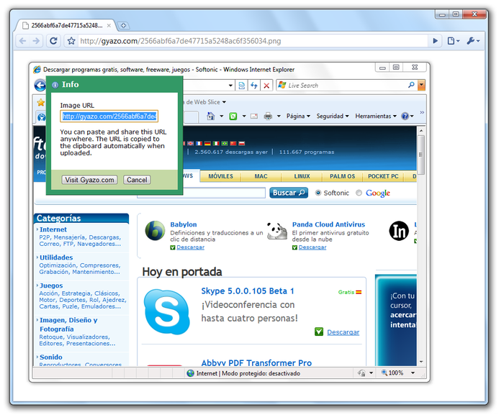Viewport: 504px width, 420px height.
Task: Open the Página menu
Action: coord(298,117)
